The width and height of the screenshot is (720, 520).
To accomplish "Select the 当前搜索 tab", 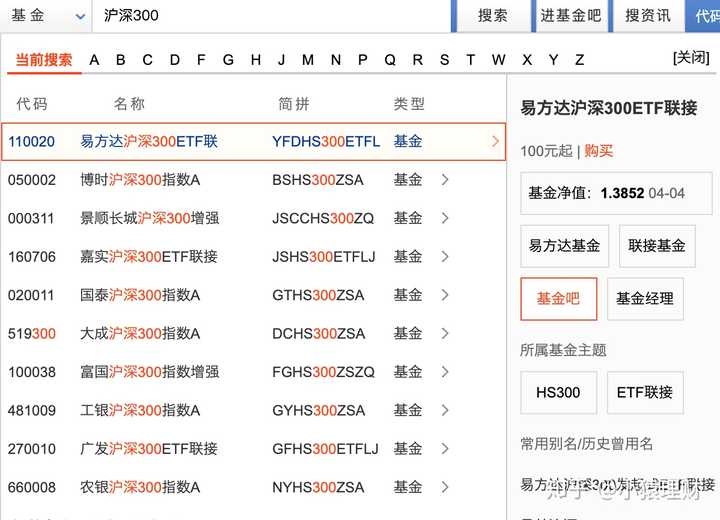I will (x=44, y=60).
